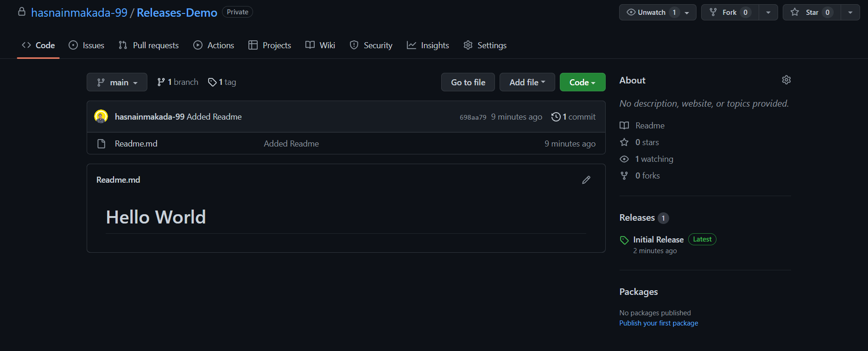868x351 pixels.
Task: Open the Wiki tab
Action: click(320, 45)
